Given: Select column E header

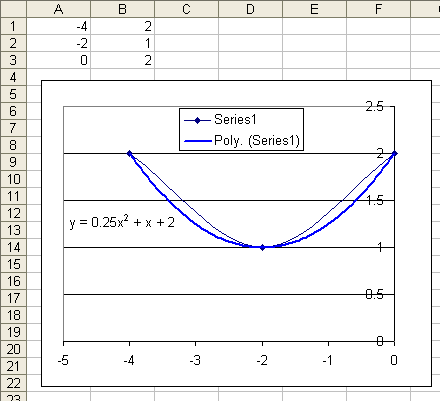Looking at the screenshot, I should point(314,9).
